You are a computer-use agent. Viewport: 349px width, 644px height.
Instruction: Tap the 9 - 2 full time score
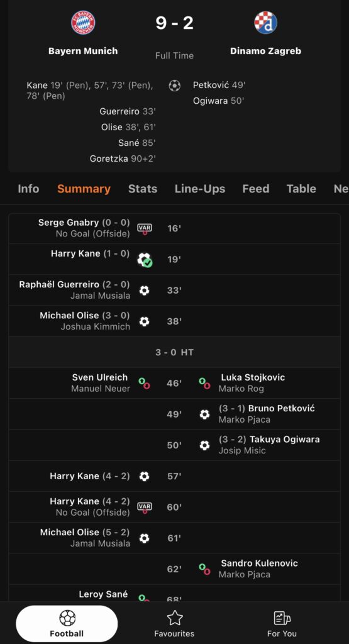pyautogui.click(x=175, y=23)
